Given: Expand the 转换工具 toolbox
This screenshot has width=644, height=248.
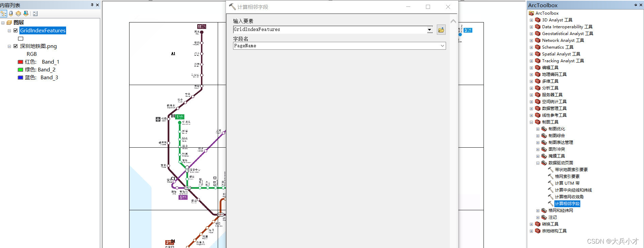Looking at the screenshot, I should (531, 224).
